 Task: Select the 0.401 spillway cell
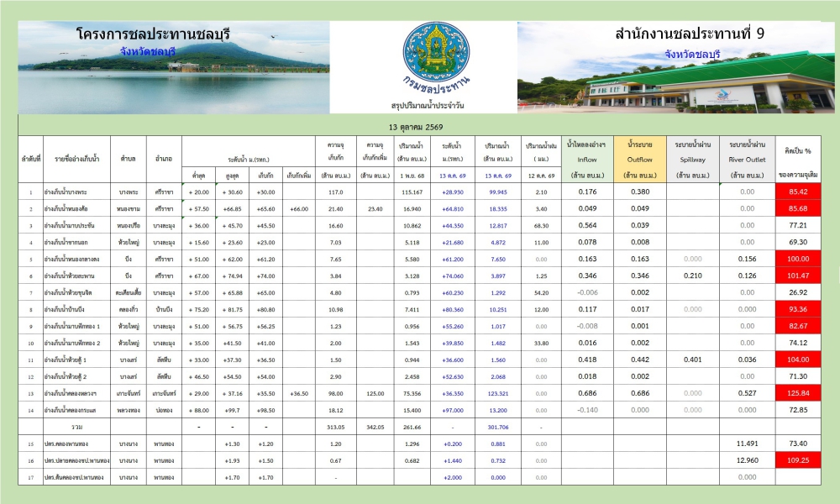(x=693, y=360)
